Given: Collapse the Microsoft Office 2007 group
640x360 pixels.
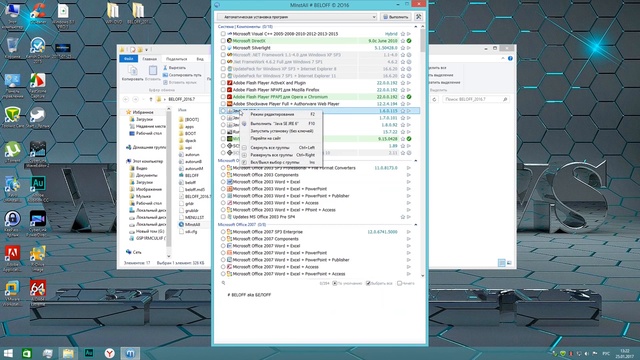Looking at the screenshot, I should click(x=416, y=224).
